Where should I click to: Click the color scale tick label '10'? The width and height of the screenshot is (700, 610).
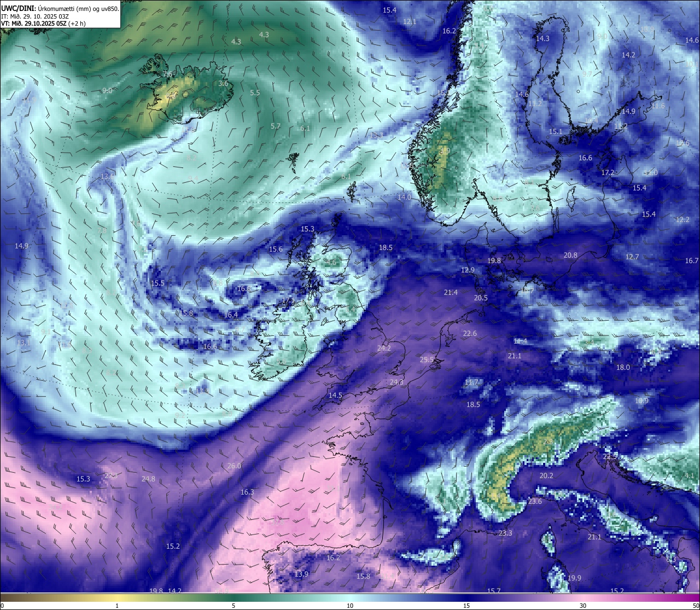349,605
